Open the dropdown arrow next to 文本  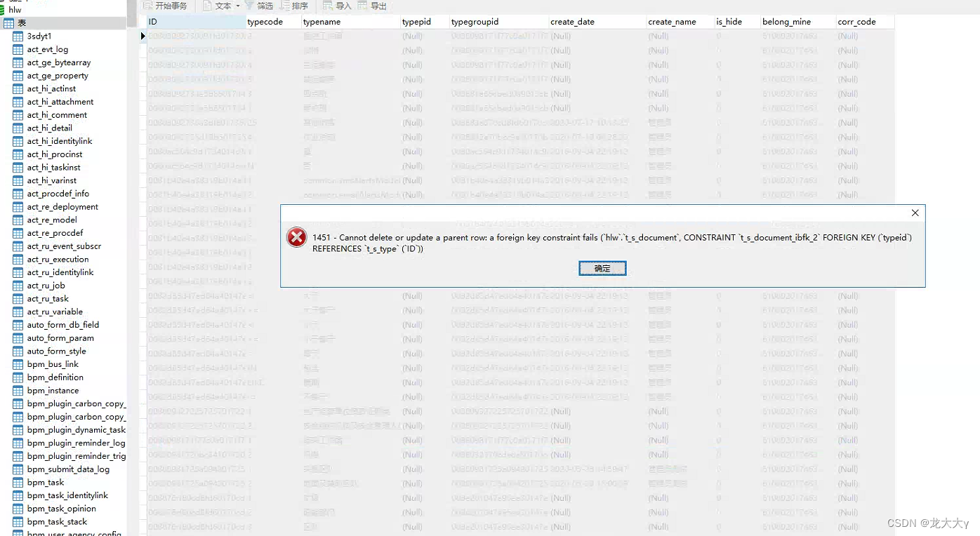click(237, 6)
